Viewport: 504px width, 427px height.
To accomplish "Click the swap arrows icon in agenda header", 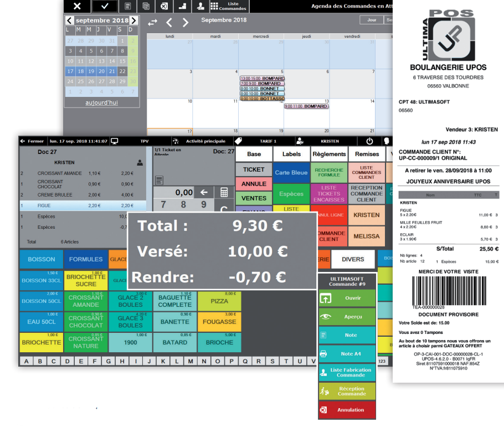I will click(152, 23).
